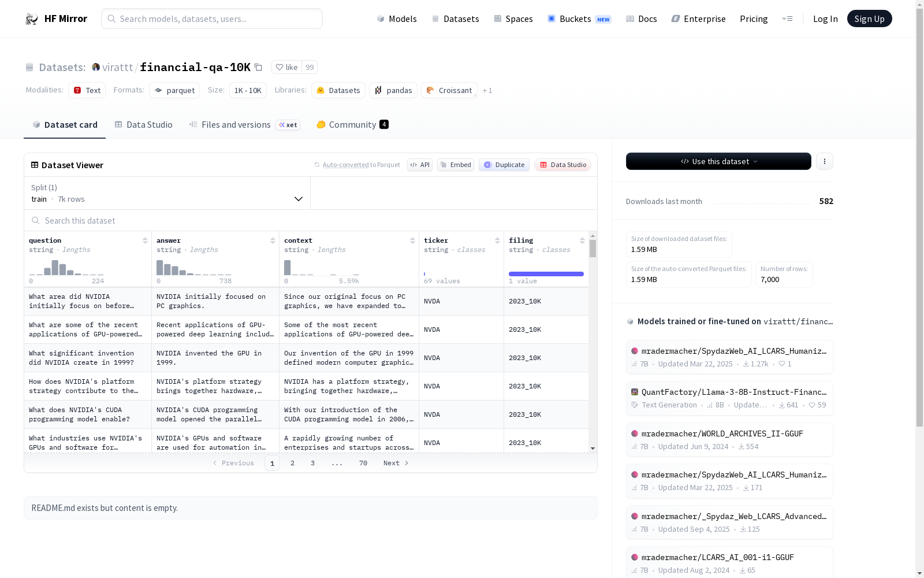Click the Sign Up button

[x=870, y=19]
